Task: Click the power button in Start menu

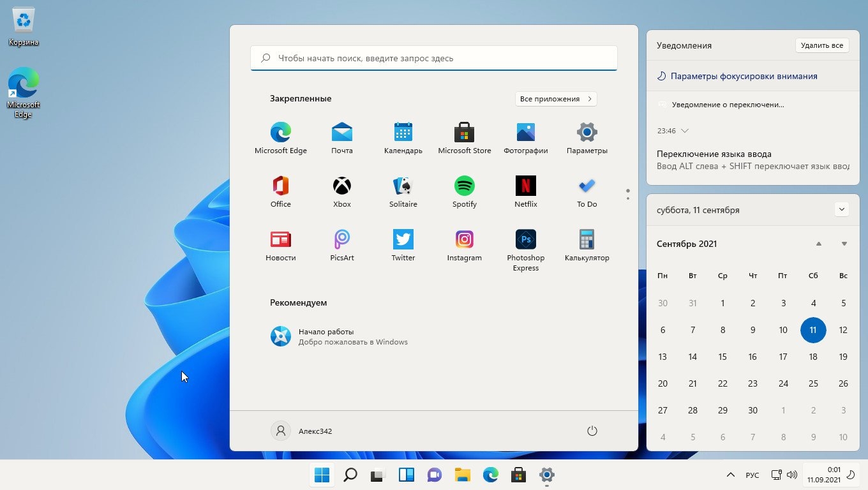Action: coord(592,431)
